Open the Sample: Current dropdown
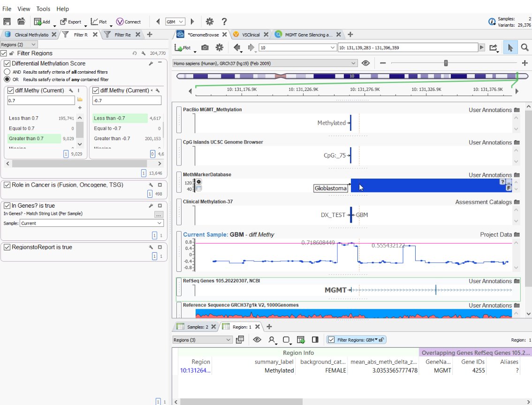532x405 pixels. [x=91, y=223]
